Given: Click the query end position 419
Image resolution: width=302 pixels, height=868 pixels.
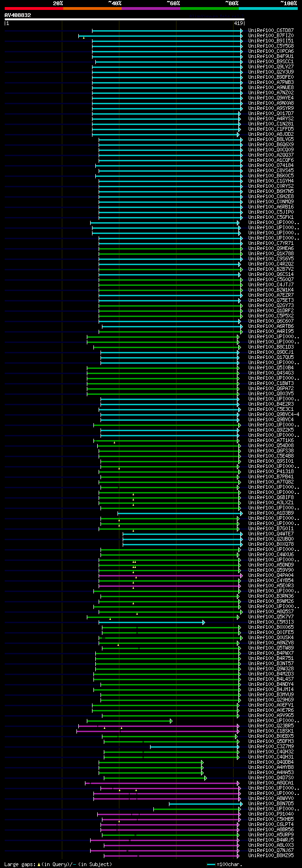Looking at the screenshot, I should 238,23.
